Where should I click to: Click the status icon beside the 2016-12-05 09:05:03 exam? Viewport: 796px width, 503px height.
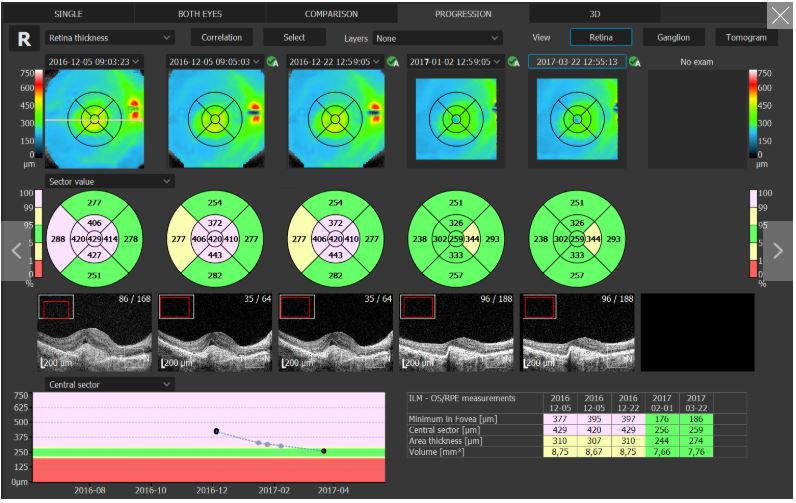(x=273, y=62)
